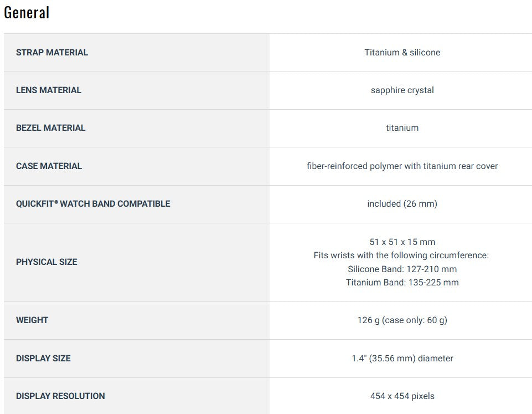Click the General section heading
This screenshot has height=414, width=532.
(x=27, y=13)
